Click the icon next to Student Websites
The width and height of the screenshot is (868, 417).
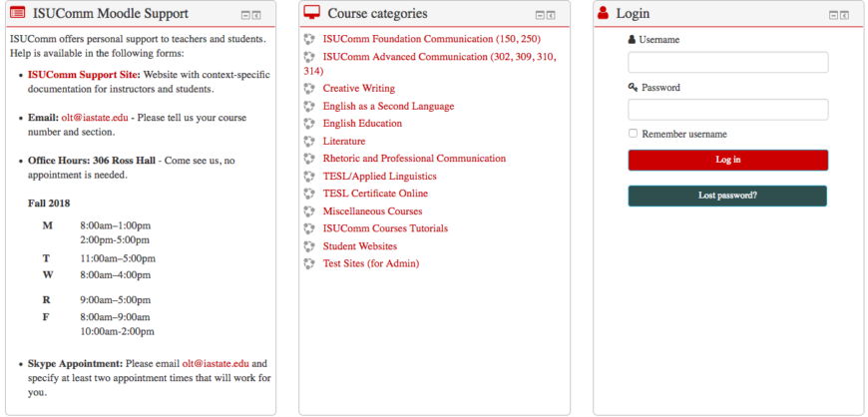[309, 246]
